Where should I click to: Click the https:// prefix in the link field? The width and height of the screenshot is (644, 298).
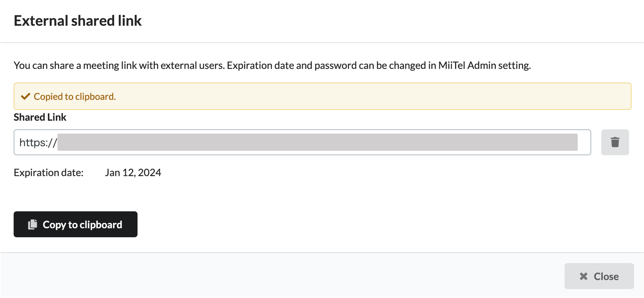pyautogui.click(x=38, y=143)
